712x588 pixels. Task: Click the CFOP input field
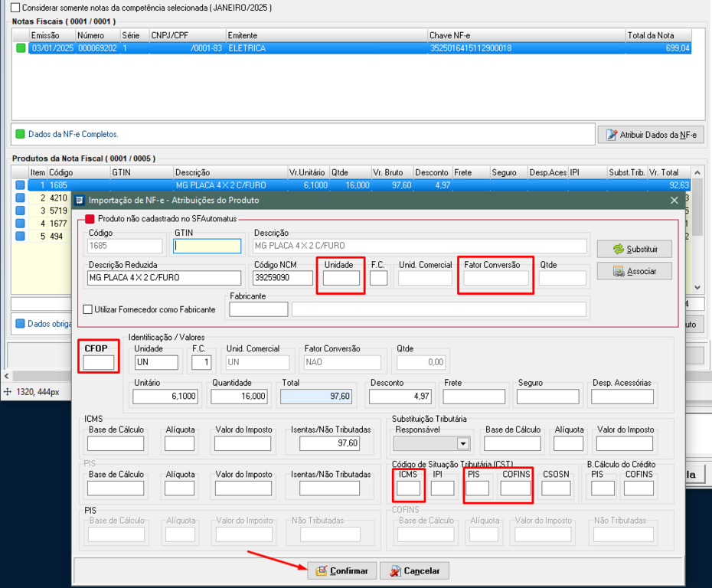98,362
